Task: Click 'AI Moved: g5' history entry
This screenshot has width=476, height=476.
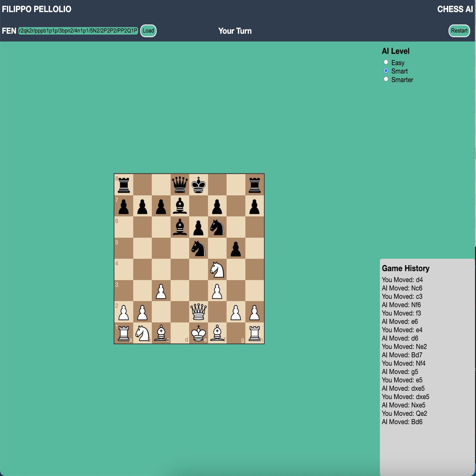Action: point(400,372)
